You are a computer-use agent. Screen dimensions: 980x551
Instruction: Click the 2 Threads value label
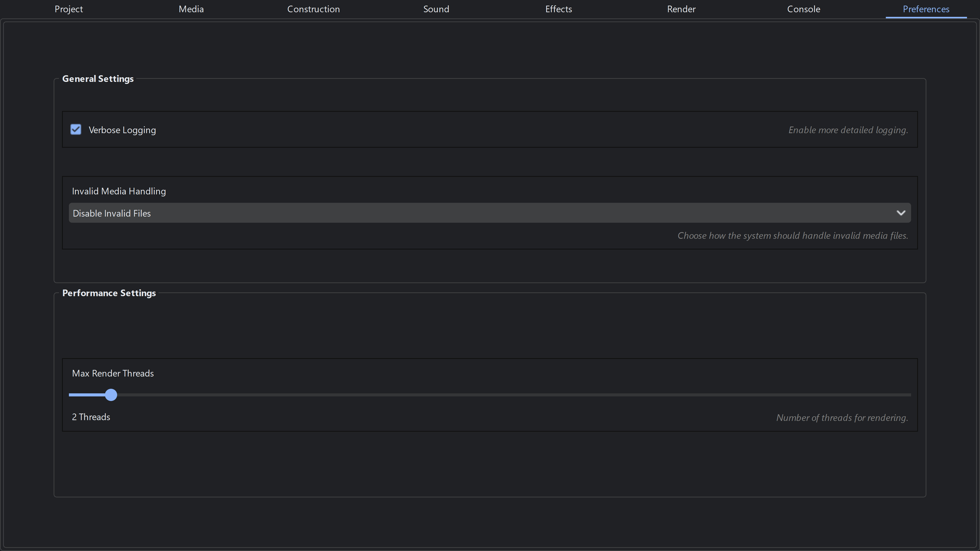pyautogui.click(x=91, y=417)
